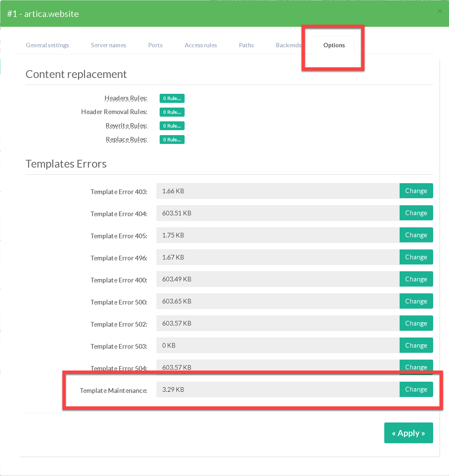Open Rewrite Rules rule button
This screenshot has height=476, width=449.
click(x=172, y=126)
